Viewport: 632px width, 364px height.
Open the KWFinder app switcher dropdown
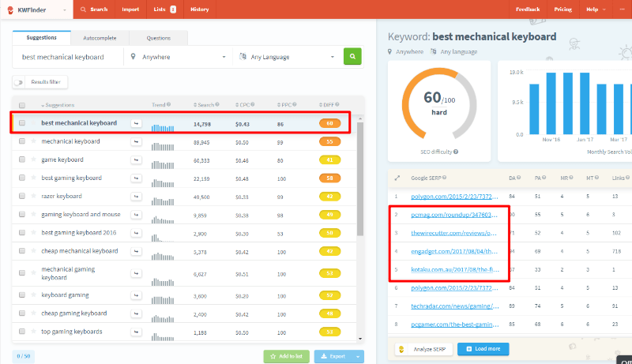(x=65, y=10)
